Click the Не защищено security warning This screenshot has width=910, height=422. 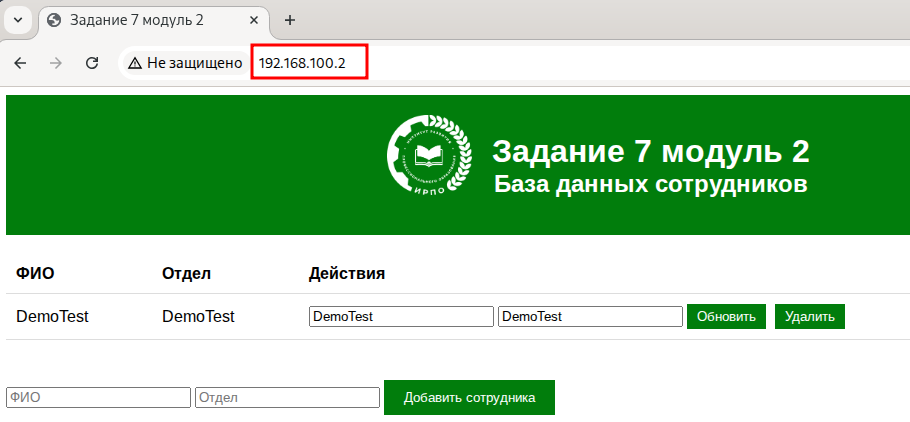click(x=185, y=63)
